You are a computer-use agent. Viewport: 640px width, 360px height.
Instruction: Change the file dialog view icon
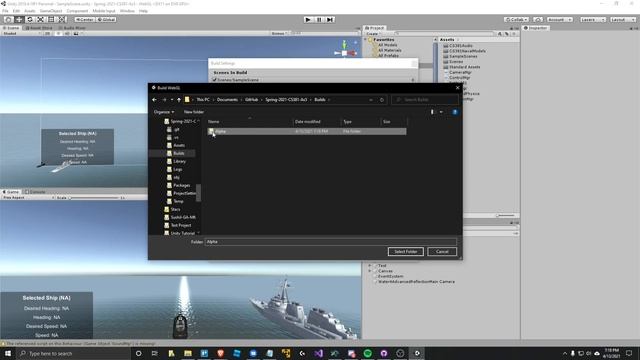pyautogui.click(x=433, y=112)
